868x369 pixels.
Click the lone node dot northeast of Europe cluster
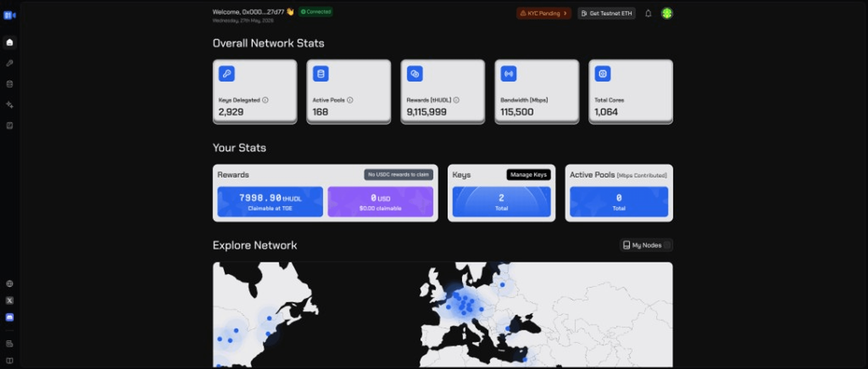502,285
